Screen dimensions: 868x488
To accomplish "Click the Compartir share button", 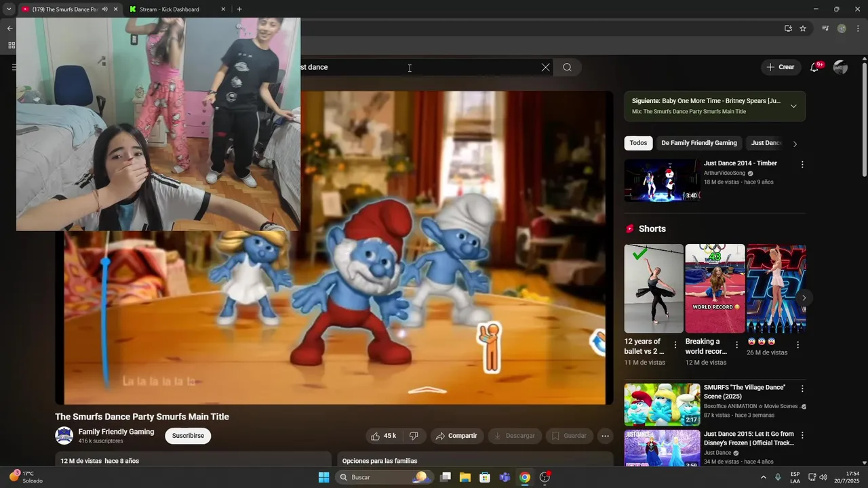I will 457,436.
